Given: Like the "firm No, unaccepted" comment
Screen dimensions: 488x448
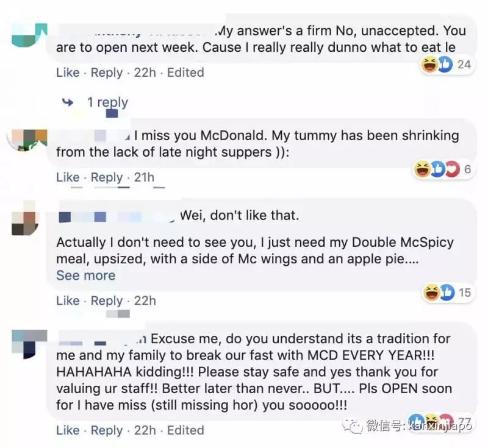Looking at the screenshot, I should tap(68, 73).
